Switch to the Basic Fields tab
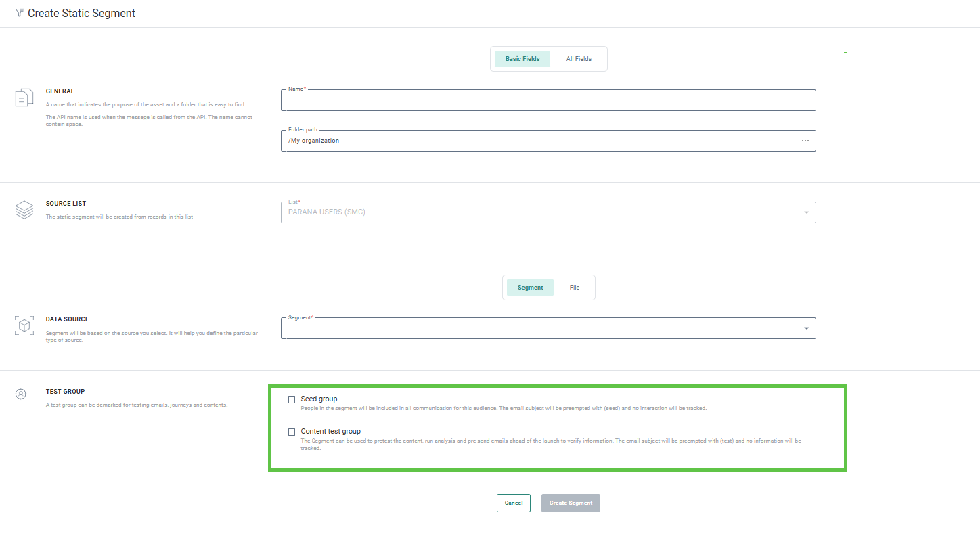The width and height of the screenshot is (980, 542). (522, 59)
